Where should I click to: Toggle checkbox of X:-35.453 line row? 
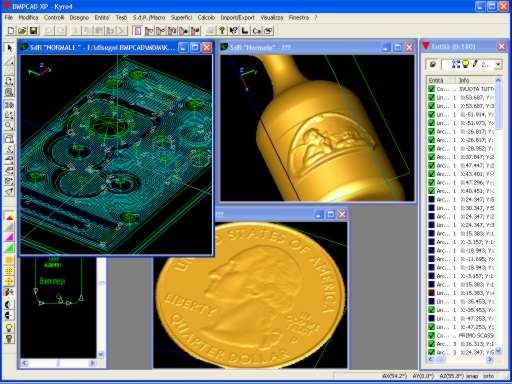(x=431, y=310)
